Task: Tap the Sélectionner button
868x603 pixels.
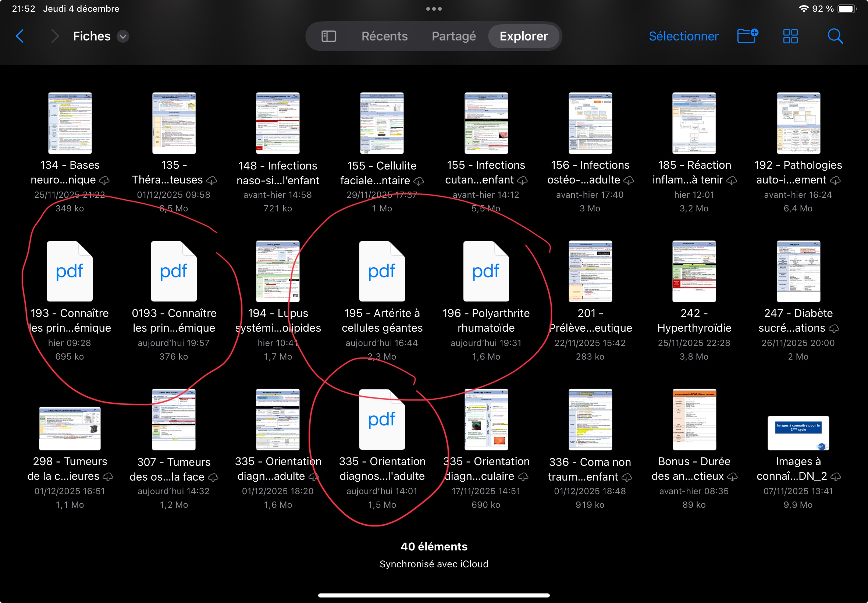Action: [x=683, y=36]
